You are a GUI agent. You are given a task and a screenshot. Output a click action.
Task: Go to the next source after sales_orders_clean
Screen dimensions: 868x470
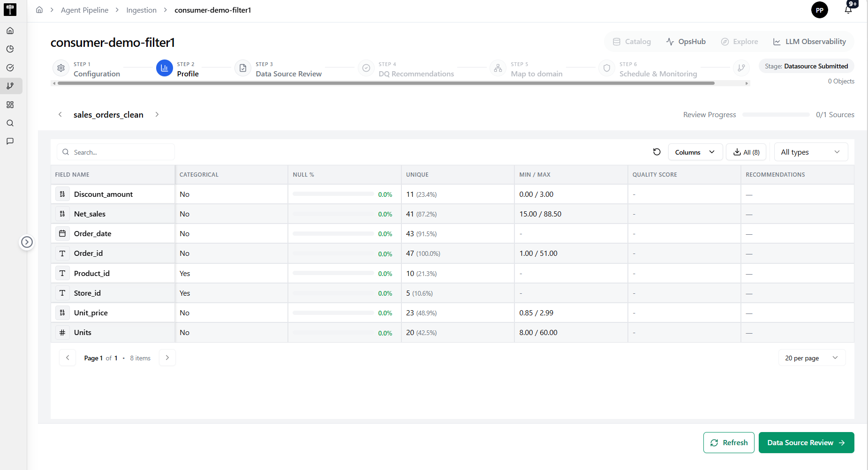point(157,114)
